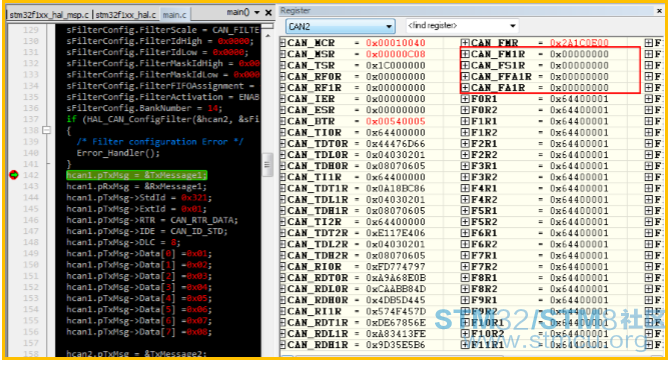The image size is (672, 365).
Task: Click the code line setting StdId 0x321
Action: 139,197
